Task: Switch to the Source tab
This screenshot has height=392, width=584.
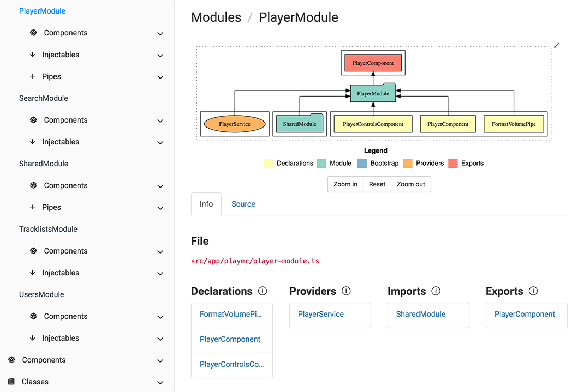Action: point(243,204)
